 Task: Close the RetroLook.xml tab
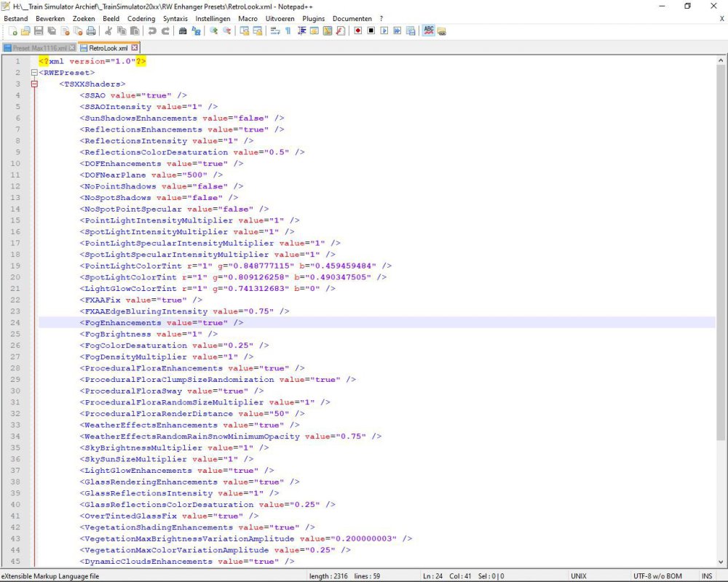(135, 48)
